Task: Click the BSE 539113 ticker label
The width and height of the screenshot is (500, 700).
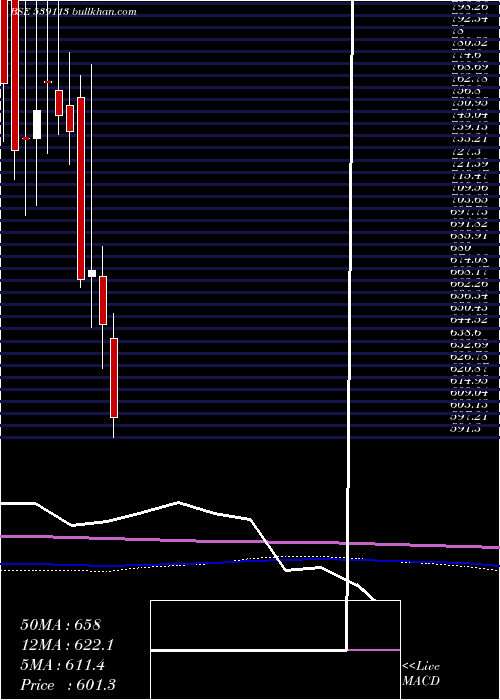Action: click(40, 12)
